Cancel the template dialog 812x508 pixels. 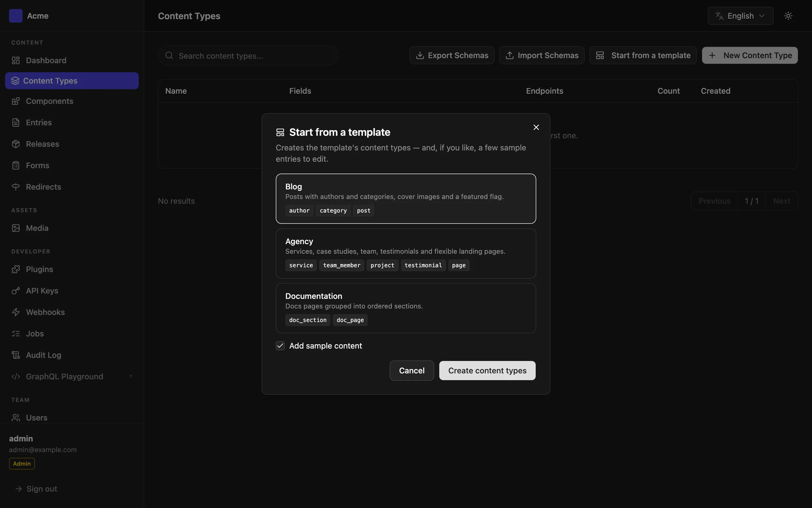[x=412, y=371]
